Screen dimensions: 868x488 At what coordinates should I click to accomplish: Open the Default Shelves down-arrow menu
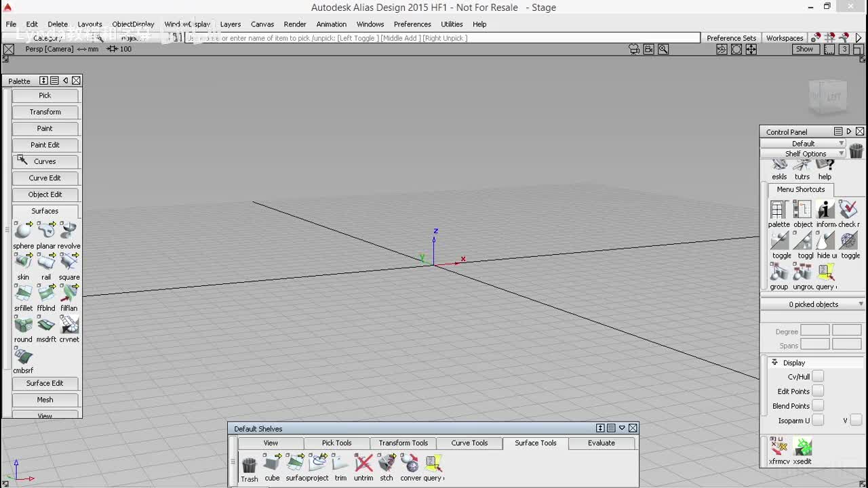pyautogui.click(x=622, y=428)
